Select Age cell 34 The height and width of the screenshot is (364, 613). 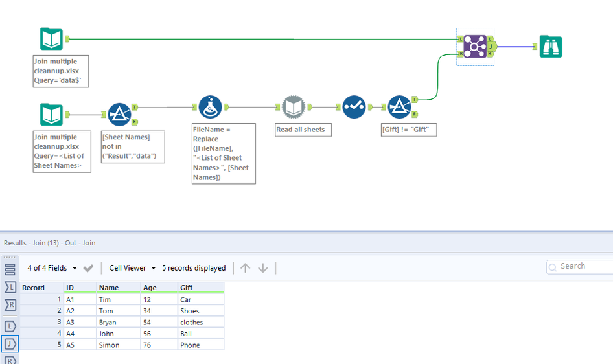[159, 311]
